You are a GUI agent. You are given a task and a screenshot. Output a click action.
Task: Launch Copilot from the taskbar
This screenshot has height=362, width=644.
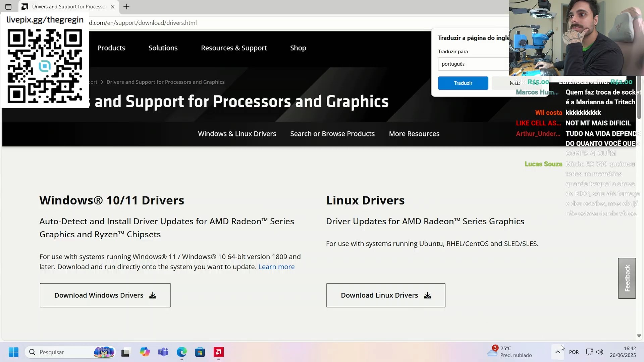145,352
